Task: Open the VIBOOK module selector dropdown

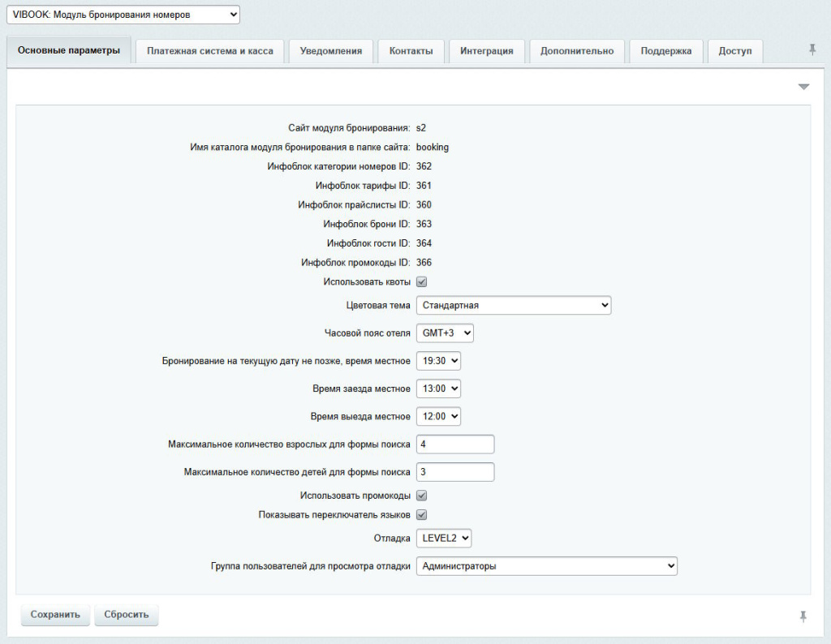Action: (123, 14)
